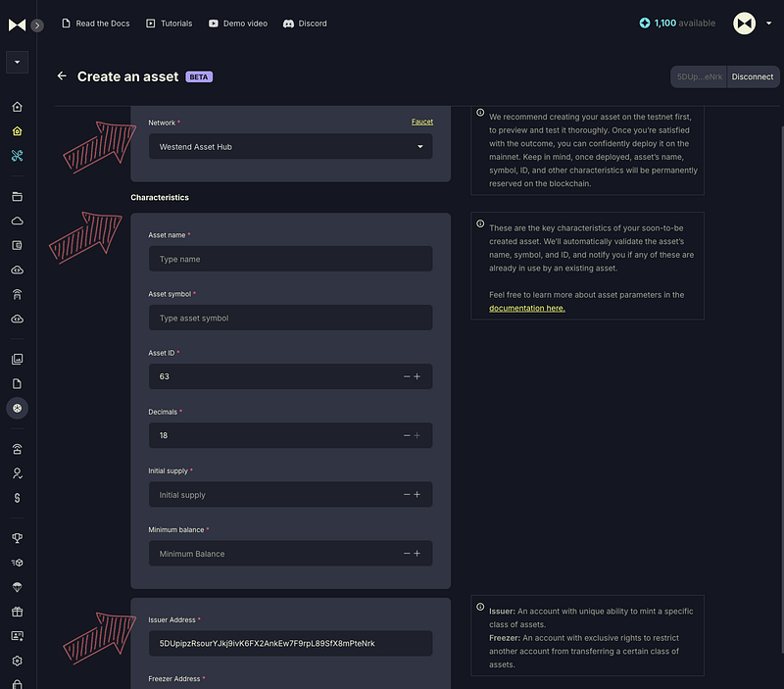The image size is (784, 689).
Task: Follow the Faucet link
Action: (422, 122)
